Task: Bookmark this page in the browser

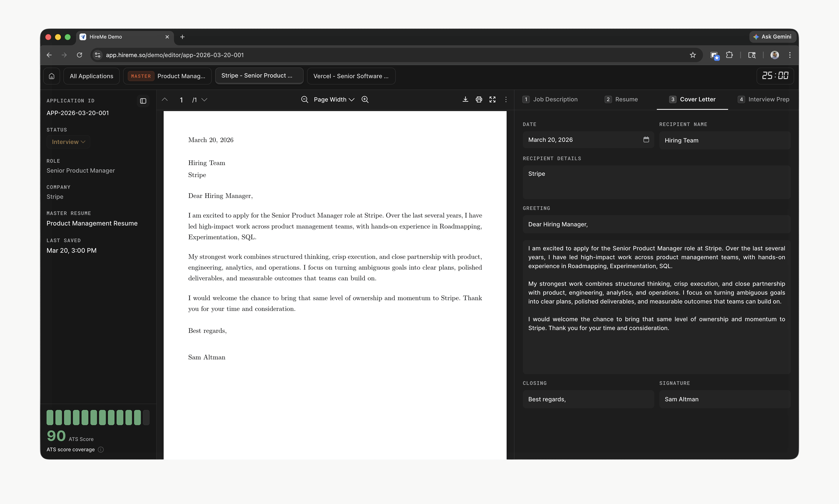Action: click(692, 55)
